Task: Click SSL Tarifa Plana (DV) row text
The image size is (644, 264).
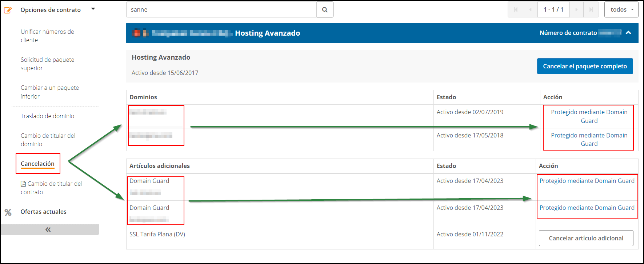Action: [x=157, y=234]
